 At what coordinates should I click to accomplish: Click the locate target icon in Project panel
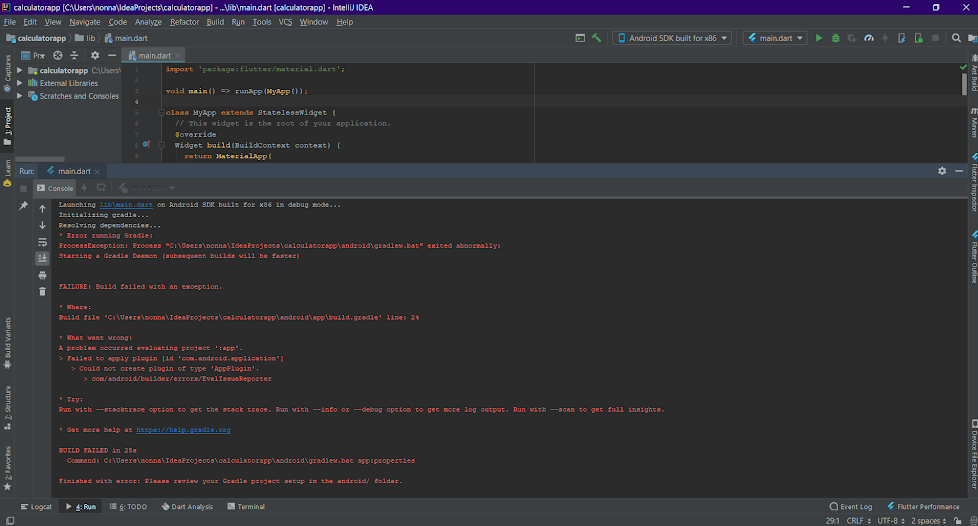coord(58,55)
